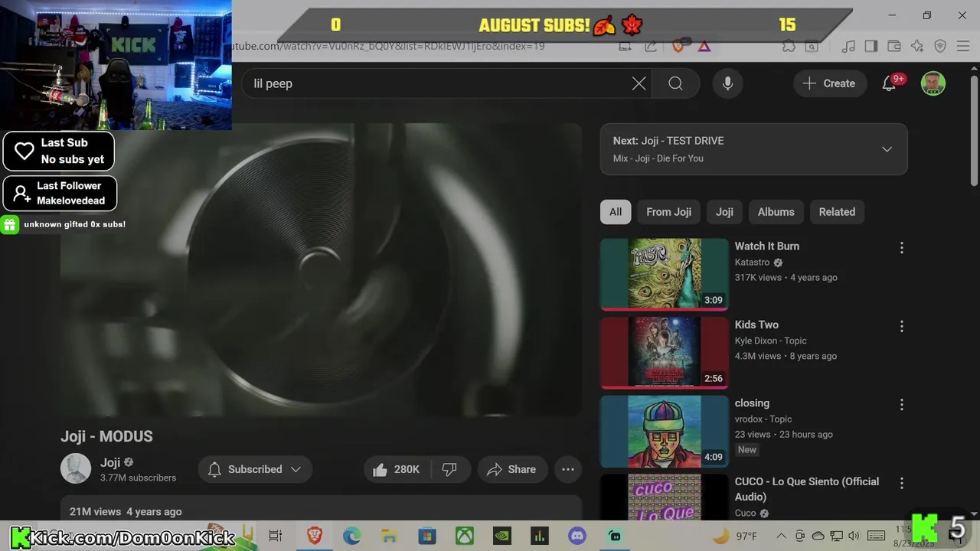Open Brave Leo AI sparkle icon
980x551 pixels.
(917, 46)
